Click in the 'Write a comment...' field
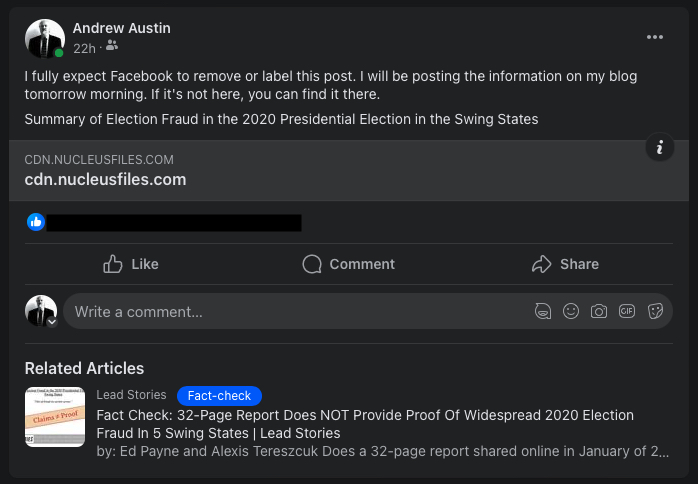 tap(290, 311)
